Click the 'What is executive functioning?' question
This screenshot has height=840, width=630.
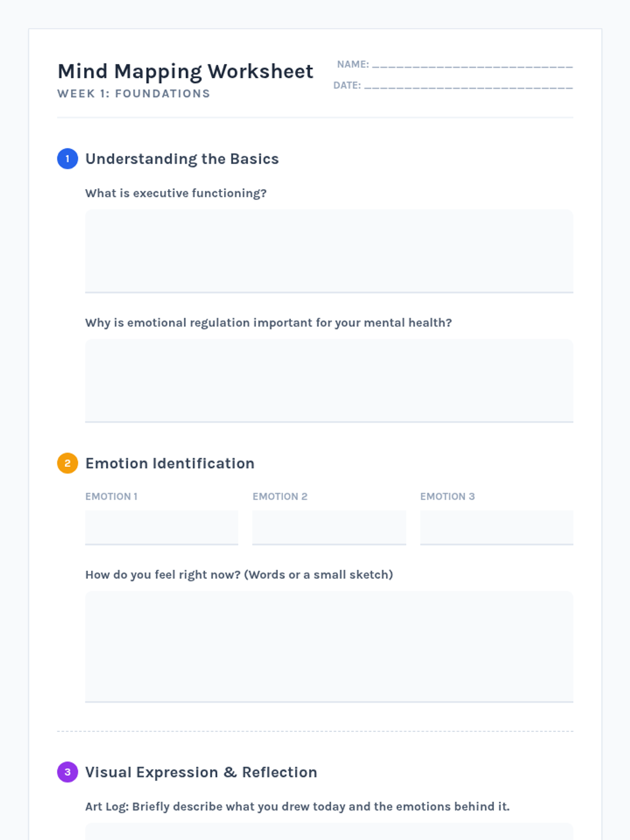click(x=176, y=193)
